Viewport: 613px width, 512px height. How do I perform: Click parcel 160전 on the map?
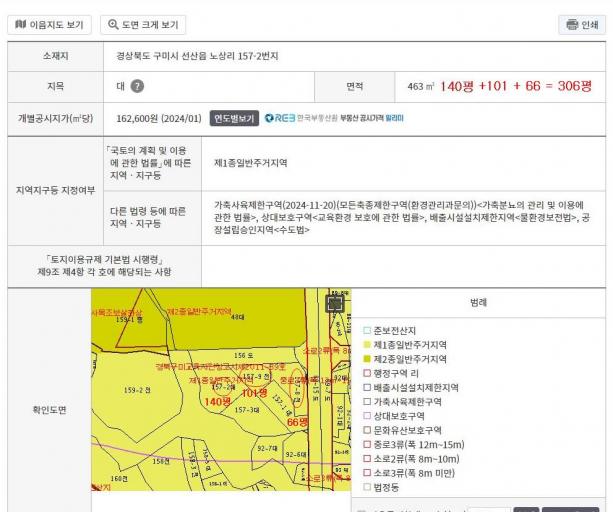click(118, 478)
